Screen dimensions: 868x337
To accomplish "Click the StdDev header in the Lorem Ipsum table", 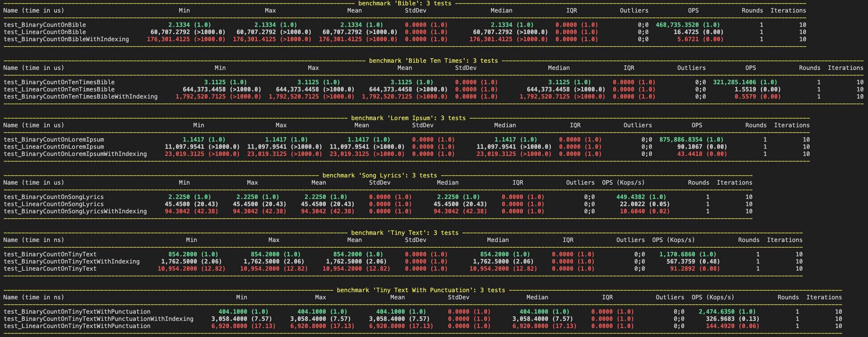I will pos(423,125).
